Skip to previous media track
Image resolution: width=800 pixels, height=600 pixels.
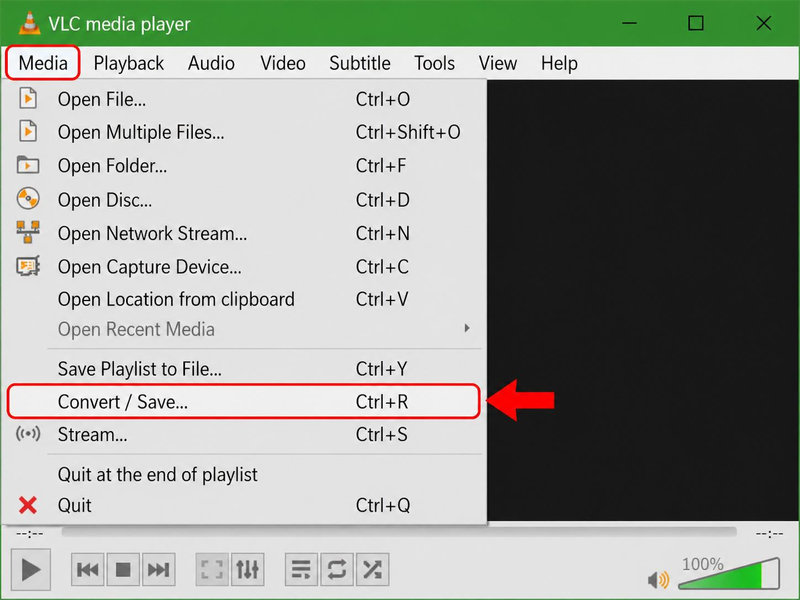click(88, 569)
